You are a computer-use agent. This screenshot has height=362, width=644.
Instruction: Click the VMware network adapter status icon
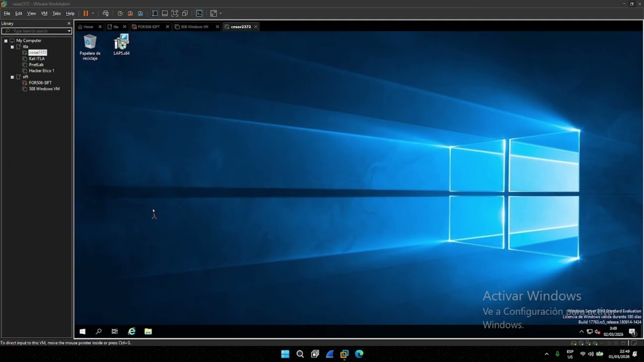pos(588,343)
